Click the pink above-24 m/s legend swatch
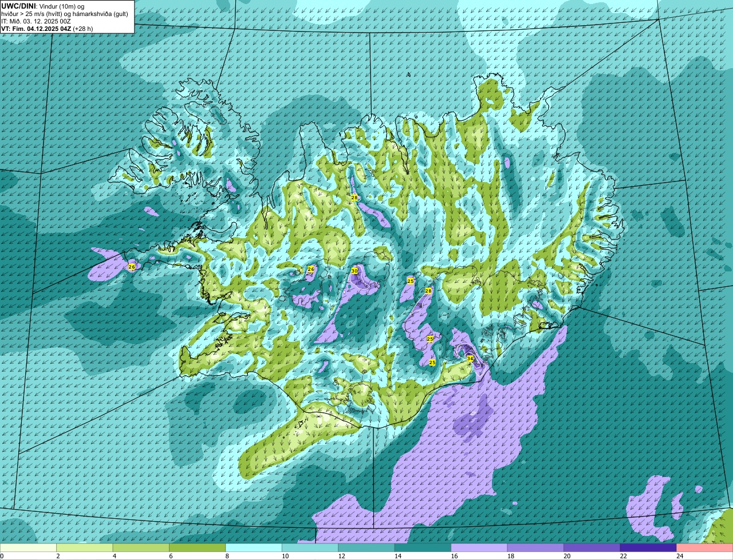The height and width of the screenshot is (560, 733). (704, 548)
